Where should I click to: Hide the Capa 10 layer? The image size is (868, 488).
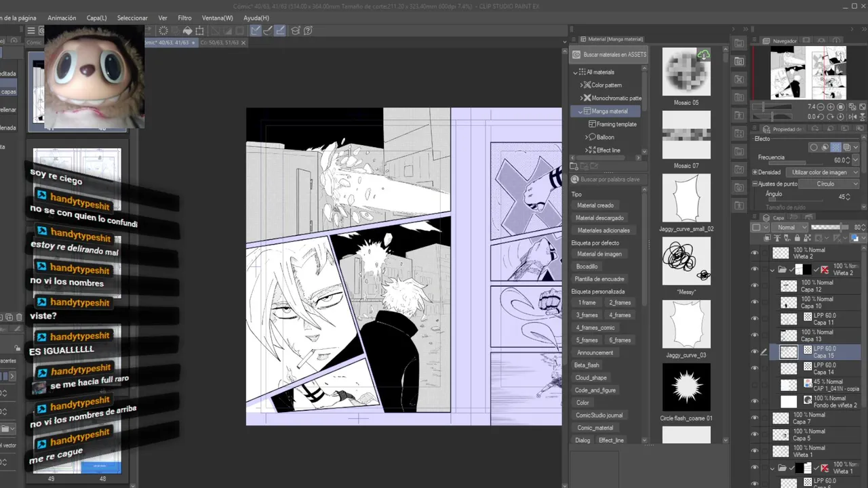(755, 302)
